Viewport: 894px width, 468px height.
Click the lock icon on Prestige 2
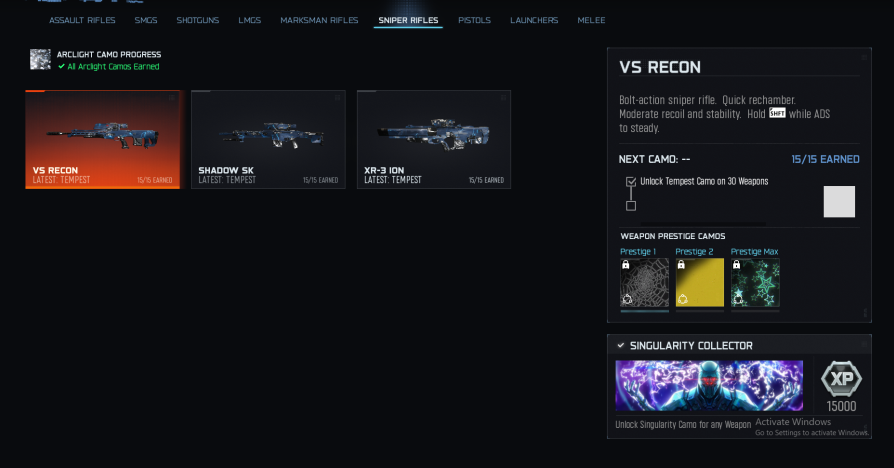(681, 264)
